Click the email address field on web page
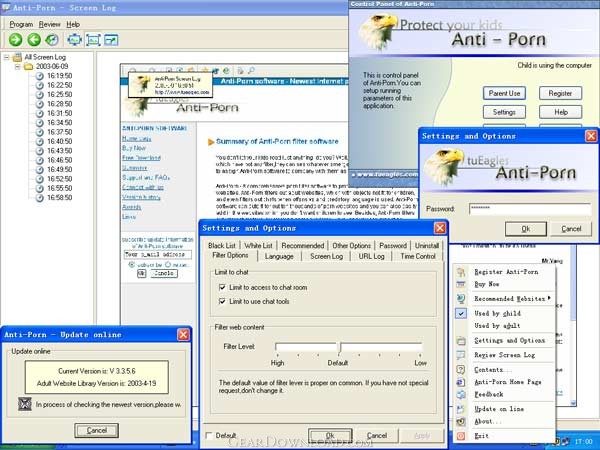 (158, 254)
